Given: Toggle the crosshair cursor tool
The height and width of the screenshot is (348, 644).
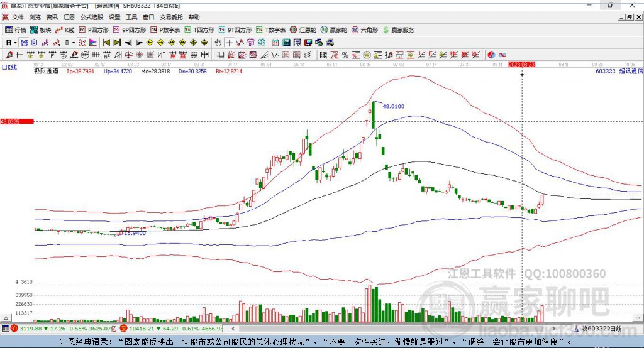Looking at the screenshot, I should pyautogui.click(x=229, y=43).
